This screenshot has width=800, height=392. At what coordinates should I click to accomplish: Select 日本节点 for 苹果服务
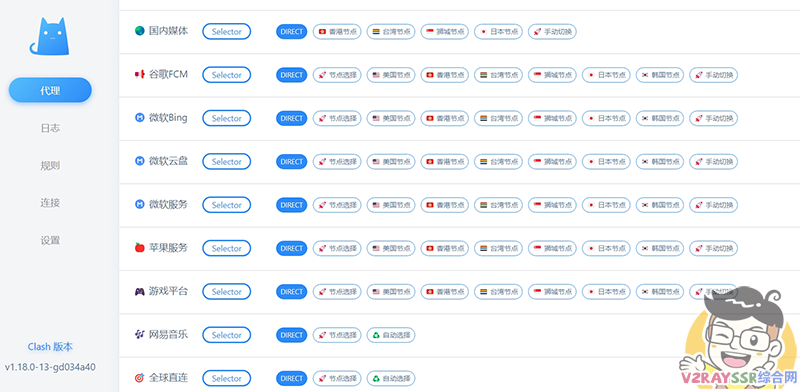click(606, 249)
